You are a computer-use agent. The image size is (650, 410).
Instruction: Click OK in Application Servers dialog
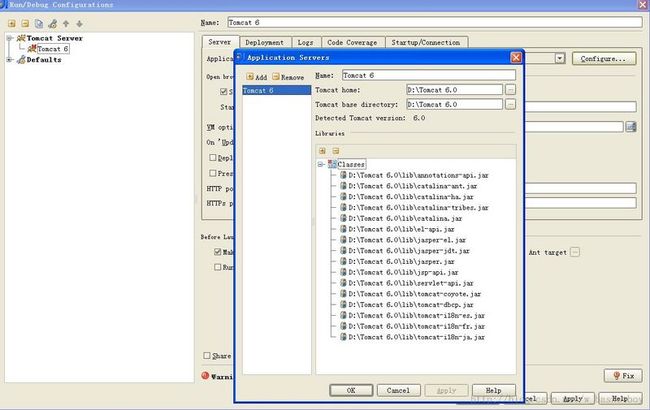point(351,390)
